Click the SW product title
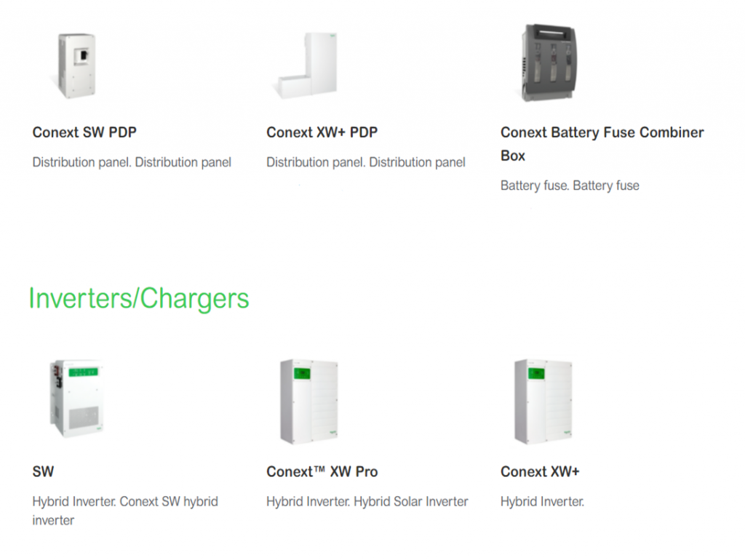The image size is (745, 560). [43, 472]
